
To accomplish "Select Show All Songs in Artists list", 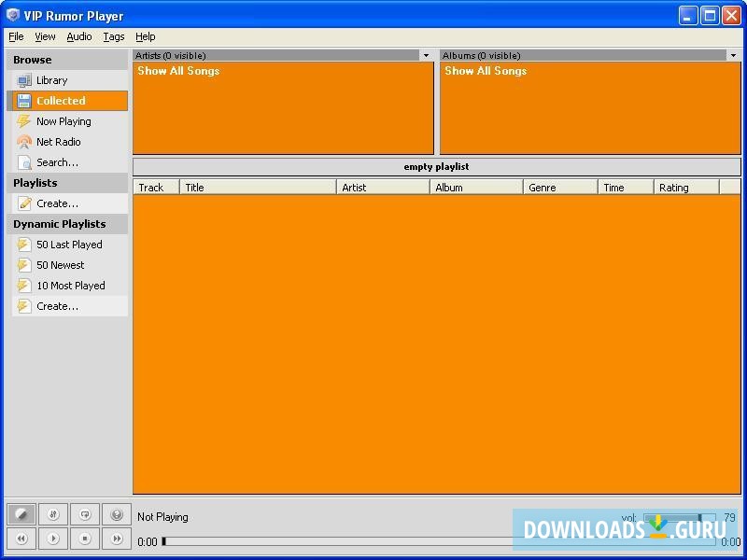I will pyautogui.click(x=178, y=71).
